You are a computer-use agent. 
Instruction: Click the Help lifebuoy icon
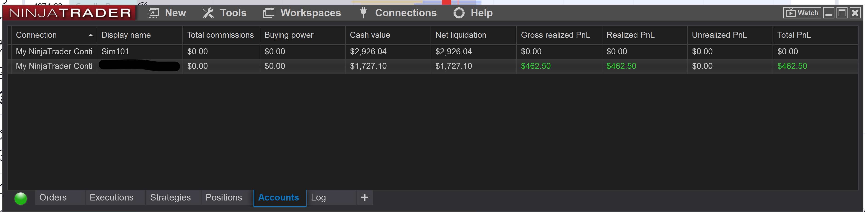click(x=459, y=13)
